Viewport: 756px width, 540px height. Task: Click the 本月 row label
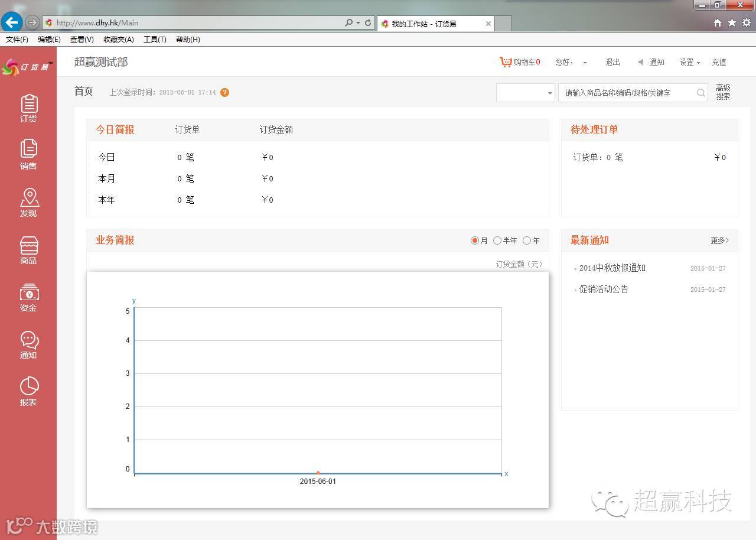pyautogui.click(x=106, y=178)
